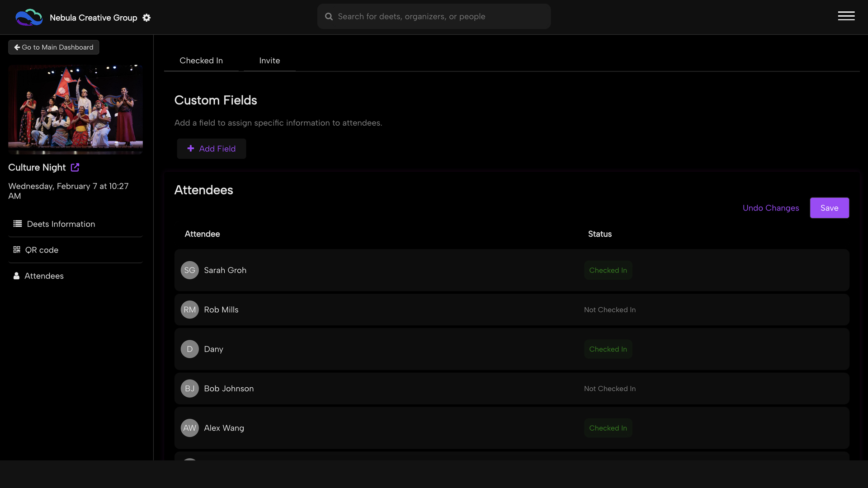Toggle Sarah Groh's Checked In status

point(608,270)
